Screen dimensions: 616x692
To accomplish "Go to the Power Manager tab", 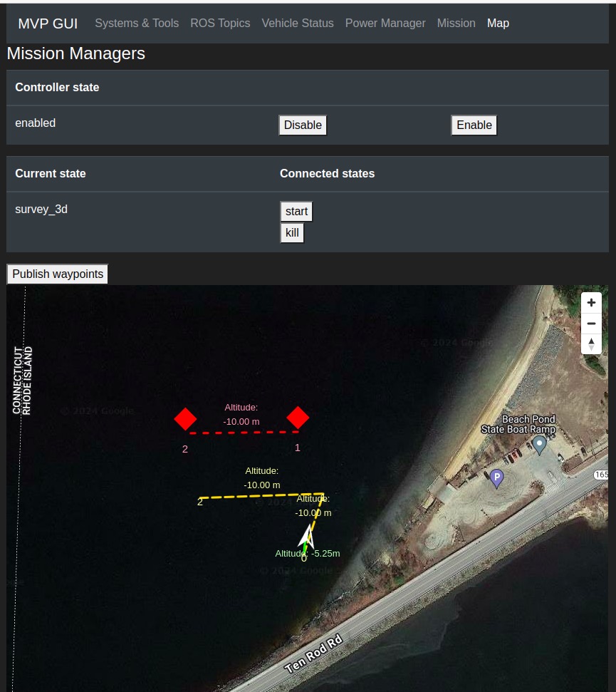I will [x=385, y=24].
